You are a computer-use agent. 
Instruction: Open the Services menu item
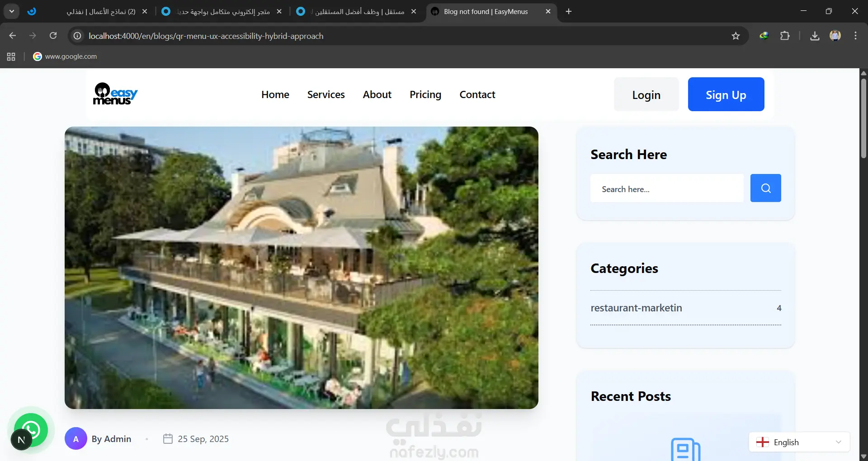[x=326, y=94]
